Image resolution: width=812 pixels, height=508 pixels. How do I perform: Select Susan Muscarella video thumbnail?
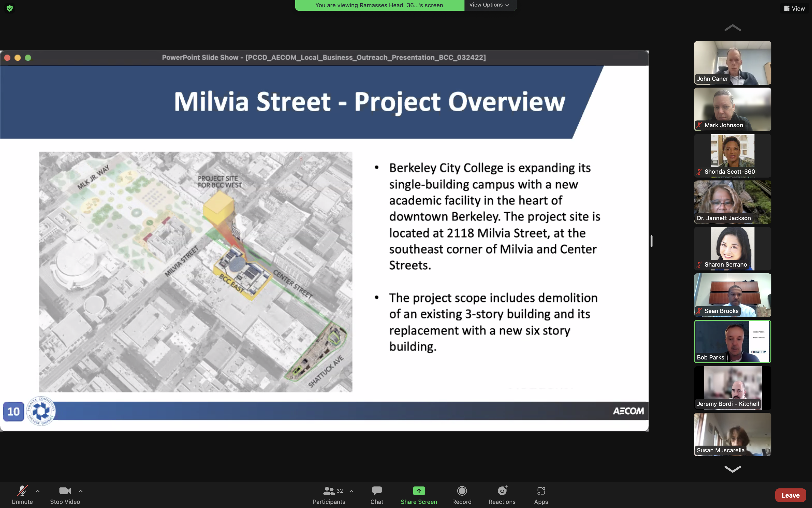(x=732, y=434)
